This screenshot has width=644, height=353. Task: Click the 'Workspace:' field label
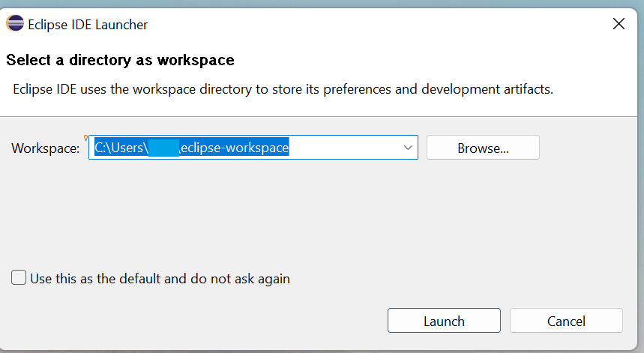pyautogui.click(x=45, y=148)
